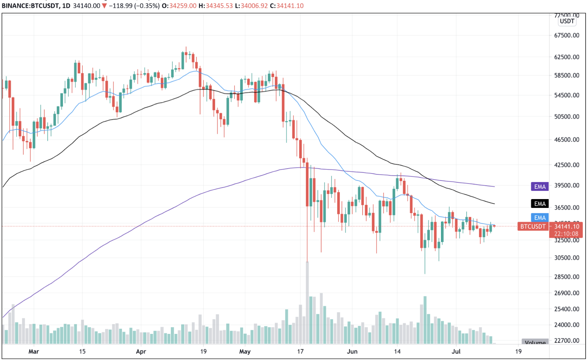Click the BINANCE:BTCUSDT, 1D symbol title

(x=36, y=6)
